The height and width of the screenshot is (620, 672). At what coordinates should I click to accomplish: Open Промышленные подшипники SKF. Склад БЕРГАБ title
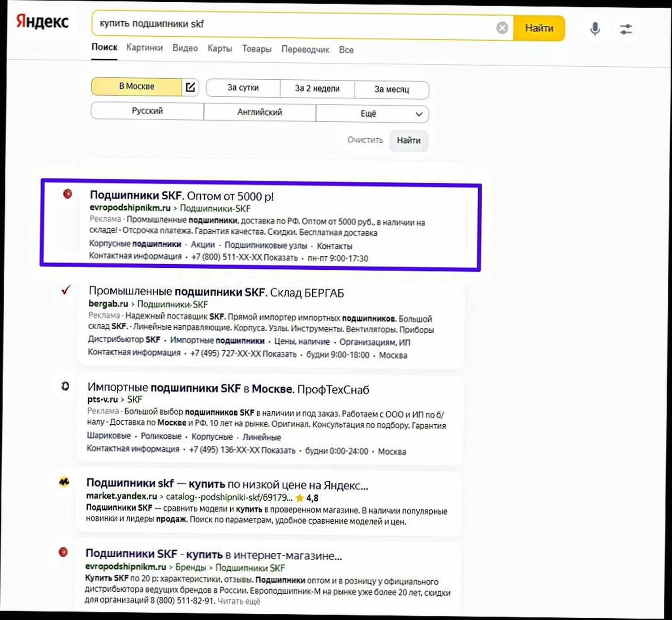tap(216, 292)
